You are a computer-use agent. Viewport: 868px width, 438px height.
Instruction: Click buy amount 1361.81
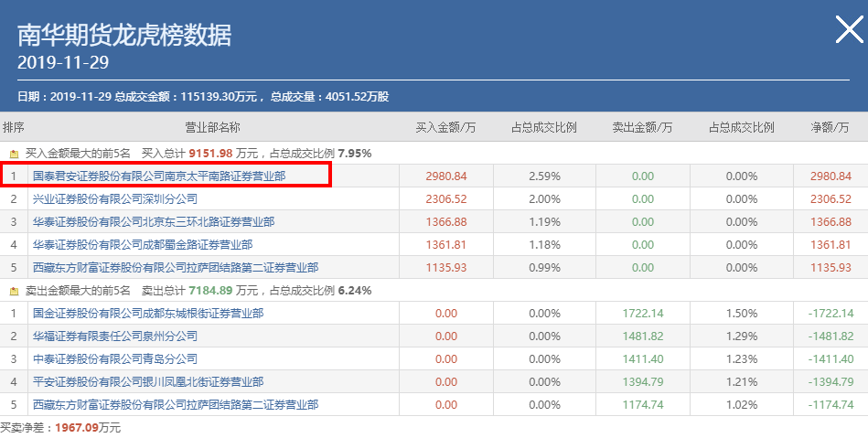click(x=446, y=245)
